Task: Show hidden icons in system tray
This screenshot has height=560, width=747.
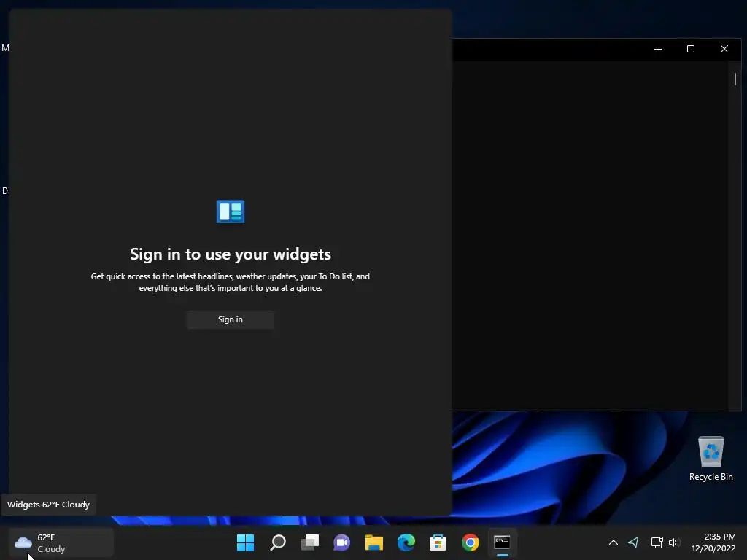Action: click(614, 542)
